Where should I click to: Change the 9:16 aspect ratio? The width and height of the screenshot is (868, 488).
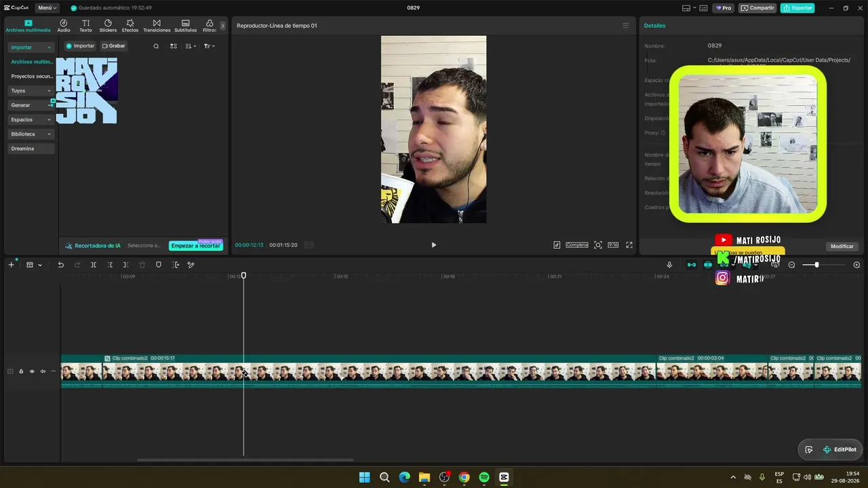613,245
